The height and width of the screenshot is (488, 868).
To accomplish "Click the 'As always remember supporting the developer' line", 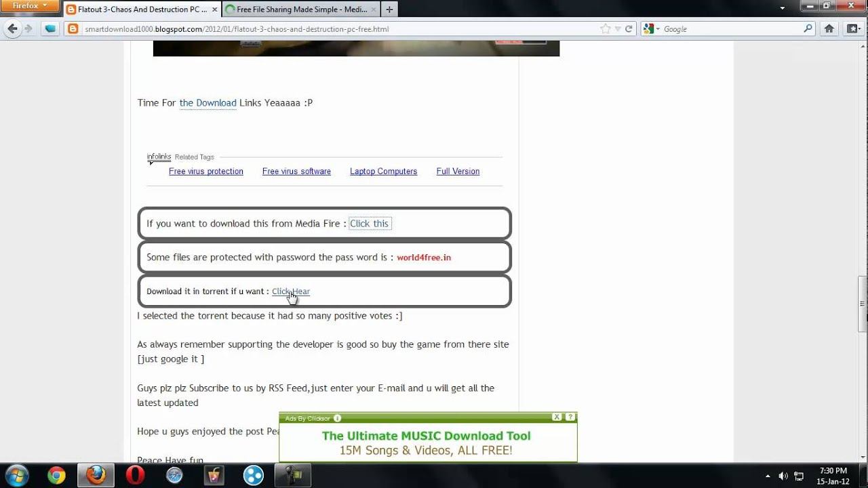I will pyautogui.click(x=323, y=344).
